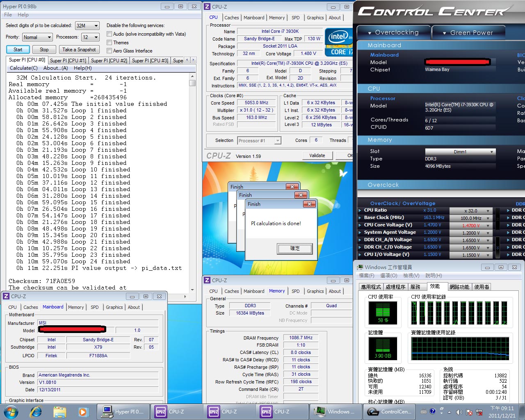Image resolution: width=525 pixels, height=420 pixels.
Task: Open the Dimm1 slot dropdown
Action: click(460, 152)
